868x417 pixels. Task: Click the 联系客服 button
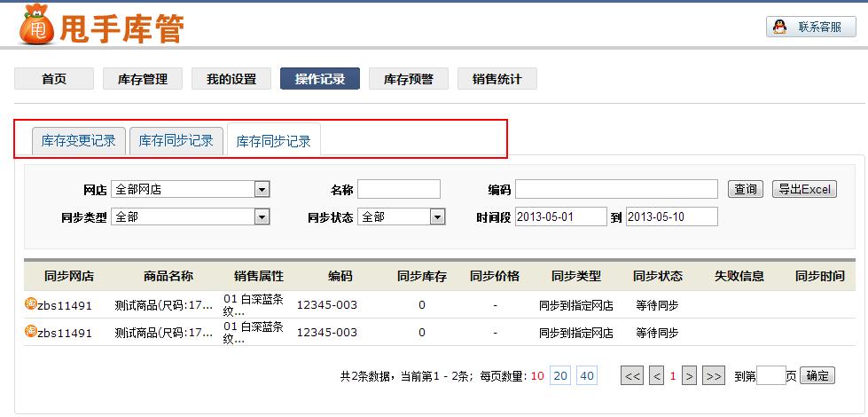[x=811, y=27]
